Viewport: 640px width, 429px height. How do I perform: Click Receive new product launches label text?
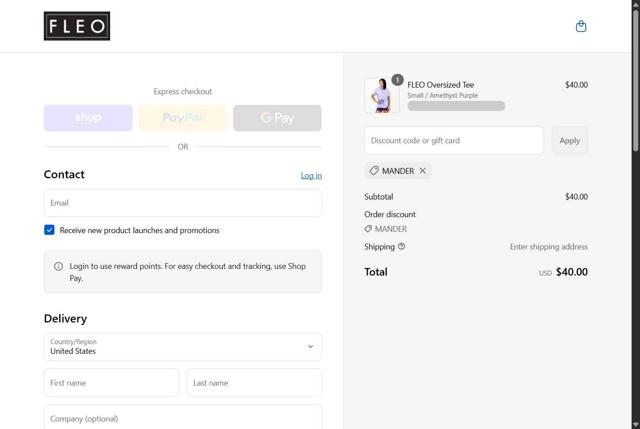140,230
